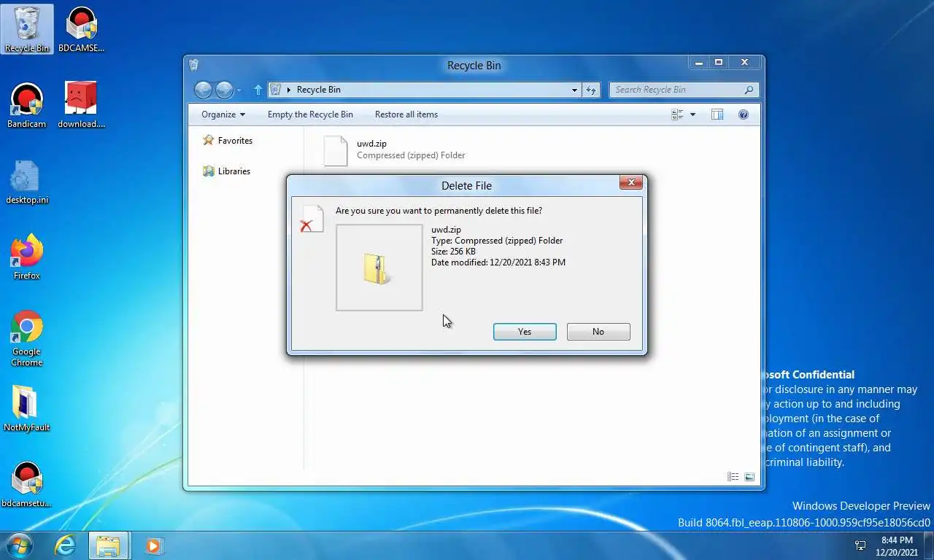Click the search magnifier icon
The width and height of the screenshot is (934, 560).
749,90
